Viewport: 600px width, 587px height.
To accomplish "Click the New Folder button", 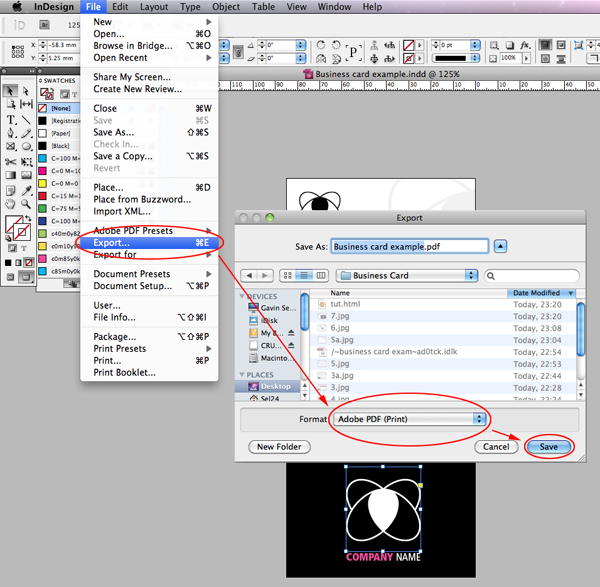I will pos(279,447).
